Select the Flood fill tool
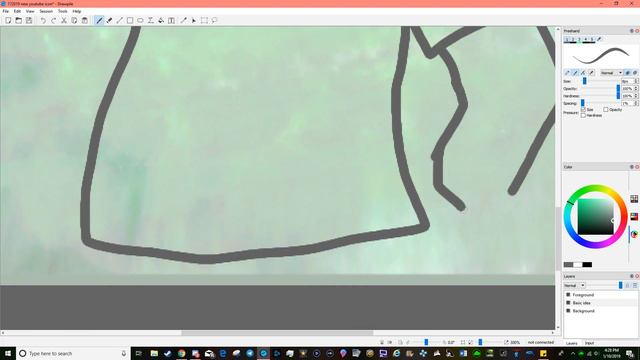Viewport: 640px width, 360px height. pos(161,20)
